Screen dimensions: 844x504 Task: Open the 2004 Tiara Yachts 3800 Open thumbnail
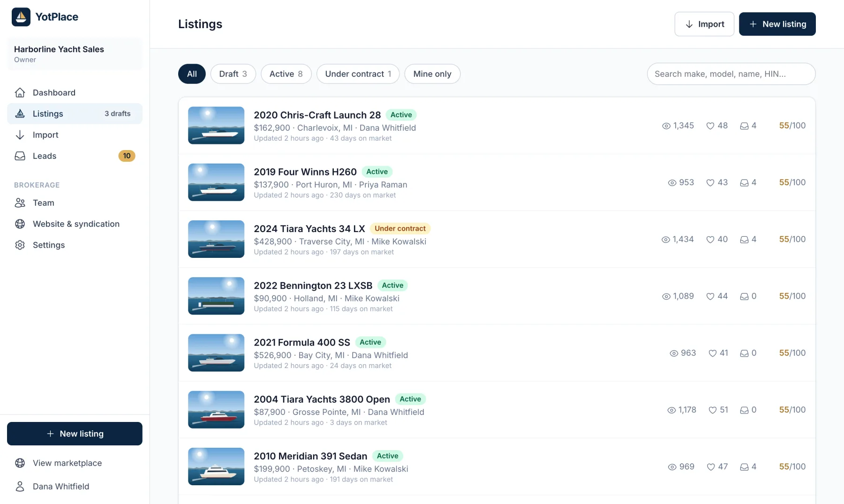(216, 409)
